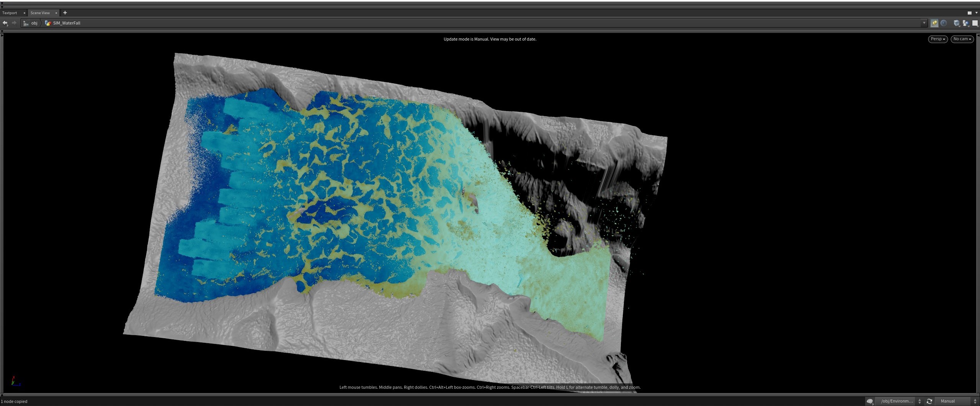Go forward with the right arrow

14,23
